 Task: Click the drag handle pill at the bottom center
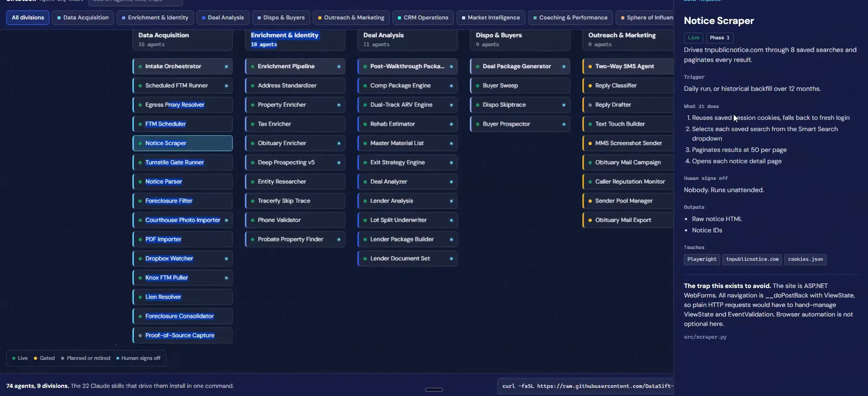(434, 390)
